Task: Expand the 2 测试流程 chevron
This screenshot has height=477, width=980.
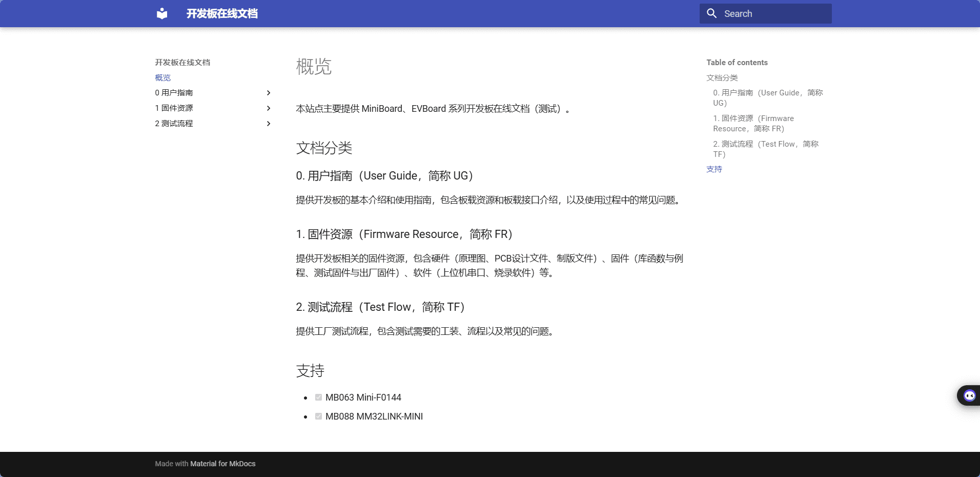Action: coord(269,124)
